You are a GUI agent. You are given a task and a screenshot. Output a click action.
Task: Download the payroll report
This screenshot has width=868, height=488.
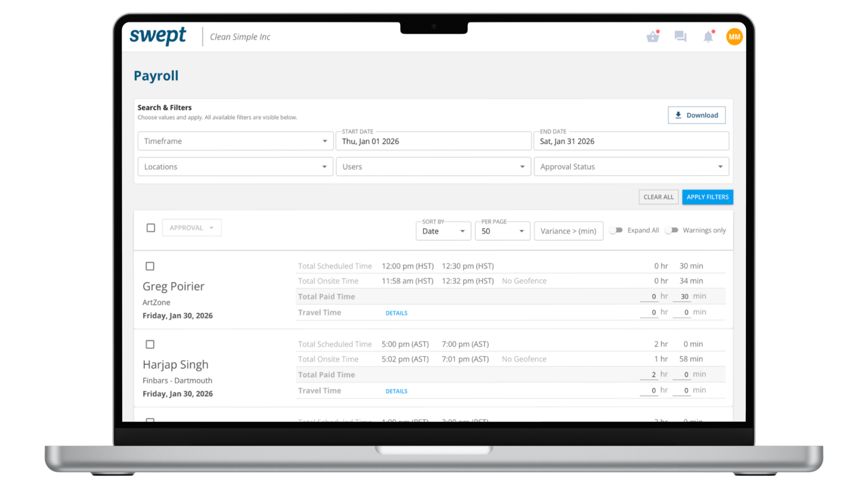pos(697,115)
